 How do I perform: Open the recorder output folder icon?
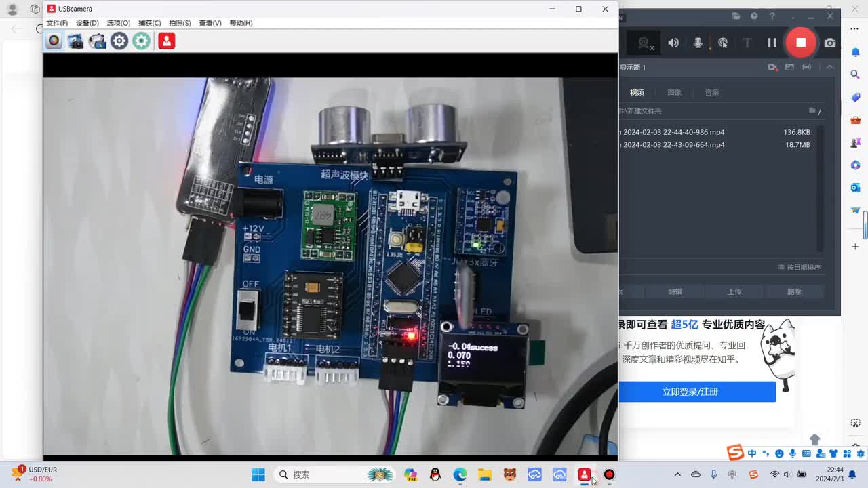click(736, 16)
